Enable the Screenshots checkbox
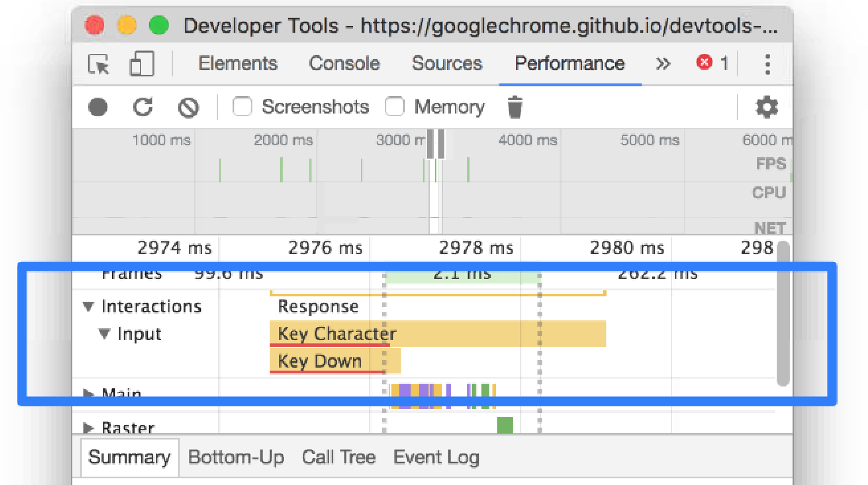This screenshot has height=485, width=868. (x=242, y=107)
